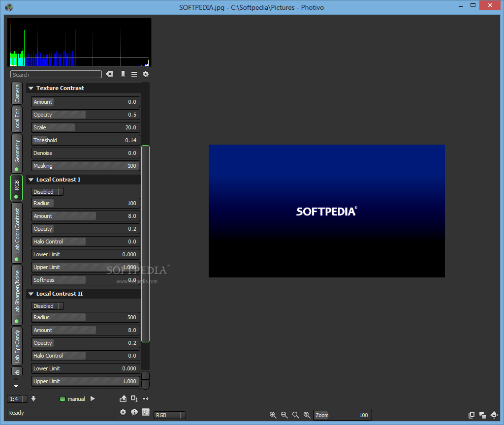
Task: Click the tool panel vertical scrollbar handle
Action: tap(145, 243)
